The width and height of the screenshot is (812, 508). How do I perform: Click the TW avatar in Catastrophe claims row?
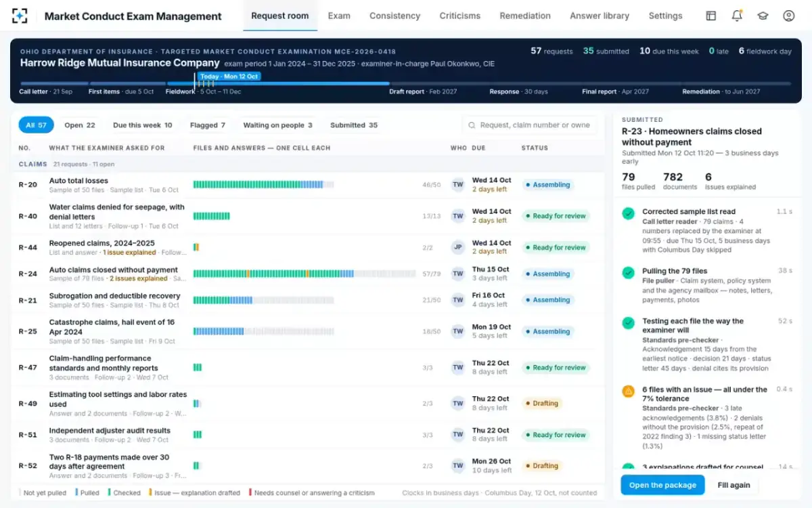[458, 331]
